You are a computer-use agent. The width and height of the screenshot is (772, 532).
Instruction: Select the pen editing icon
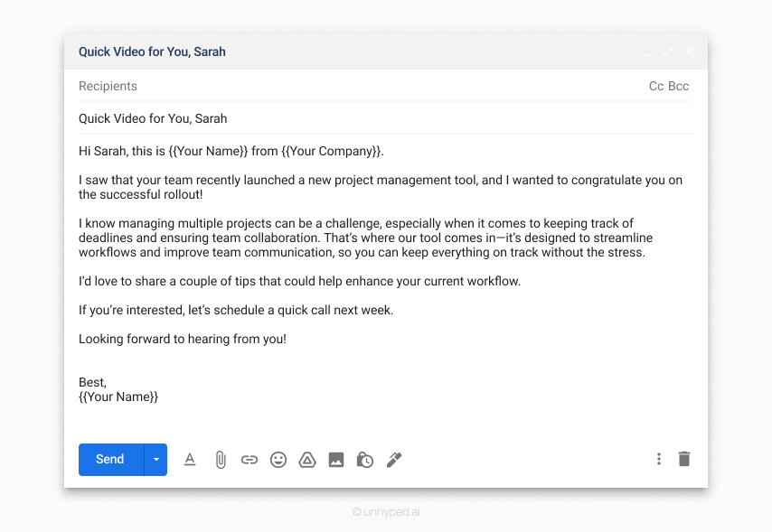pyautogui.click(x=394, y=459)
